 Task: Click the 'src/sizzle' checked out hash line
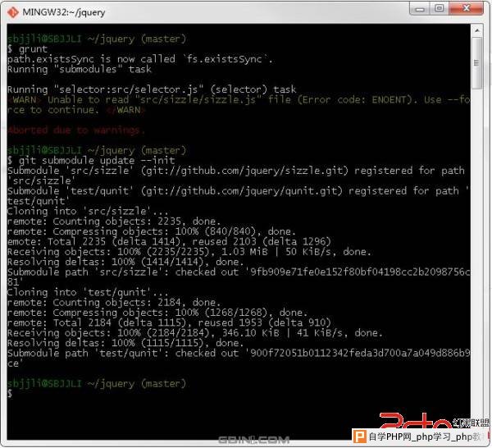click(x=239, y=277)
